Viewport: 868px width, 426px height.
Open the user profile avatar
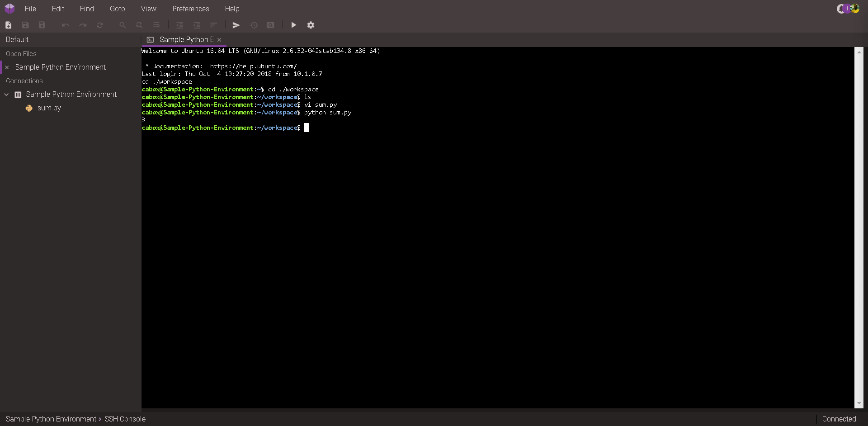tap(855, 9)
